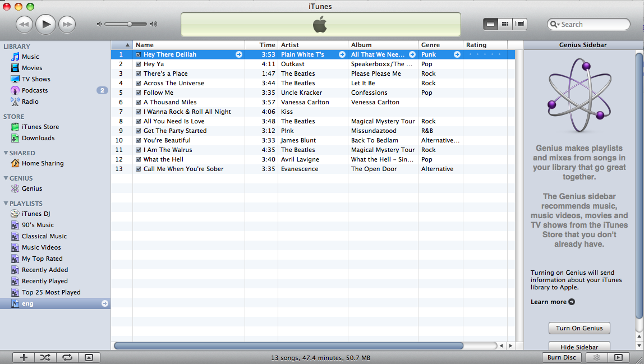
Task: Toggle shuffle at bottom bar
Action: tap(45, 357)
